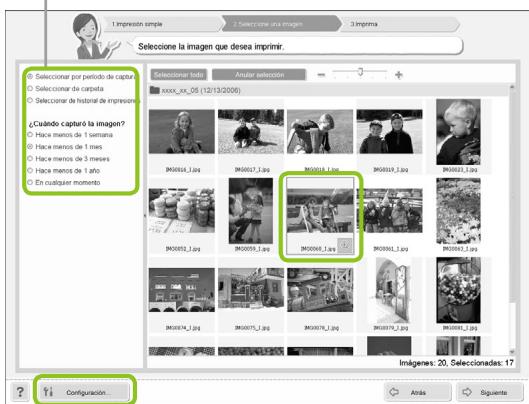The width and height of the screenshot is (529, 404).
Task: Select the child with backpack chair photo
Action: [x=320, y=132]
